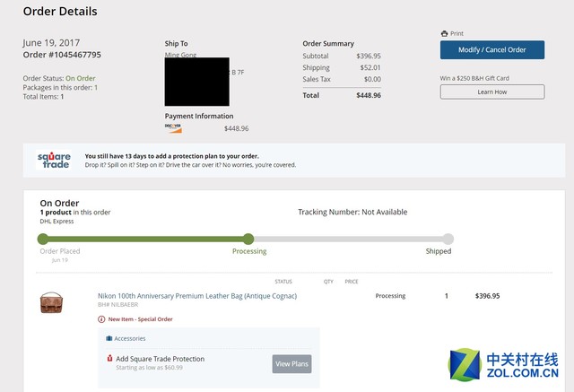Image resolution: width=574 pixels, height=392 pixels.
Task: Click the Shipped progress marker
Action: [448, 239]
